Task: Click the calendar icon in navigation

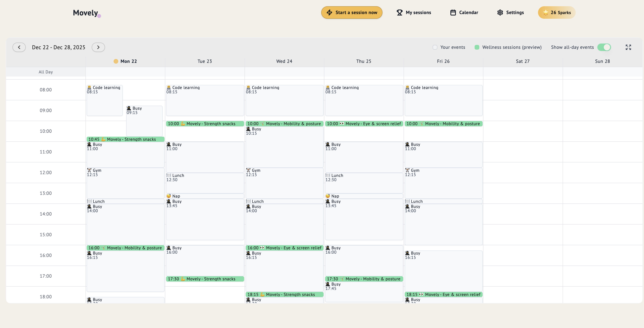Action: pyautogui.click(x=453, y=12)
